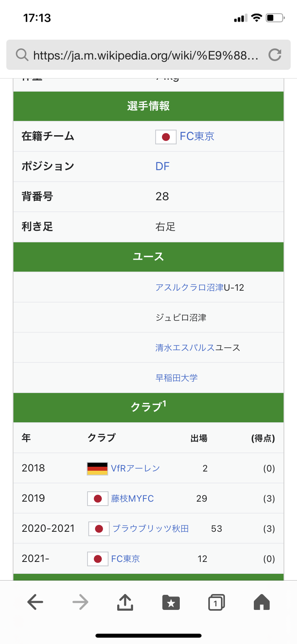Open the DF position link
This screenshot has height=644, width=297.
pos(162,167)
